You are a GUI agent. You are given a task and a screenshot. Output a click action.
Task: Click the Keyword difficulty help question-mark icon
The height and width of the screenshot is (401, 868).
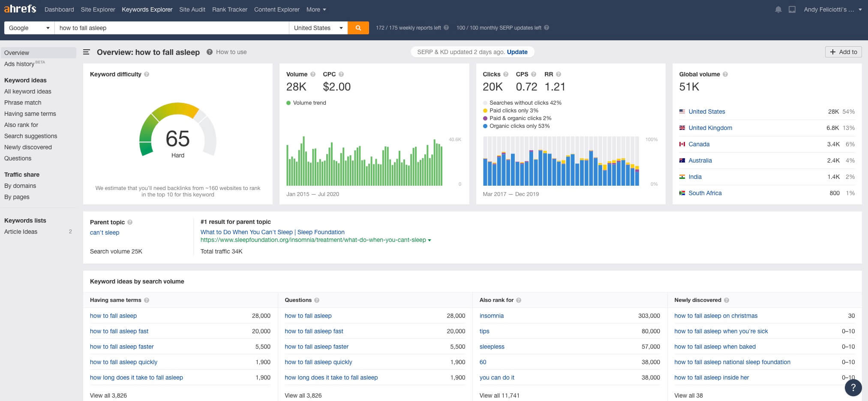[x=147, y=74]
